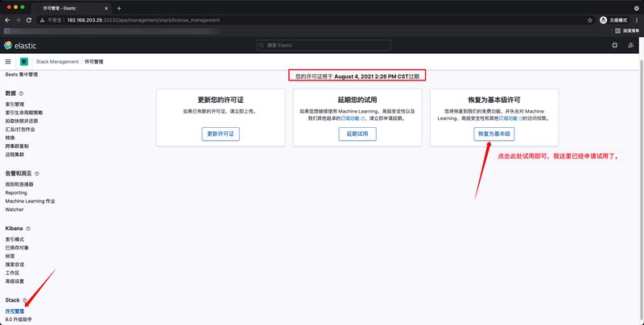Image resolution: width=644 pixels, height=325 pixels.
Task: Click the help icon next to Stack heading
Action: coord(25,300)
